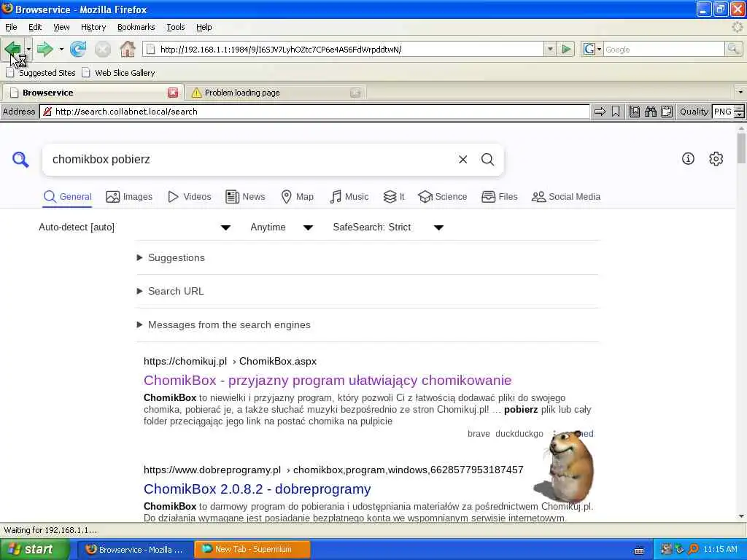Open the tab list dropdown arrow
Screen dimensions: 747x560
(x=740, y=92)
